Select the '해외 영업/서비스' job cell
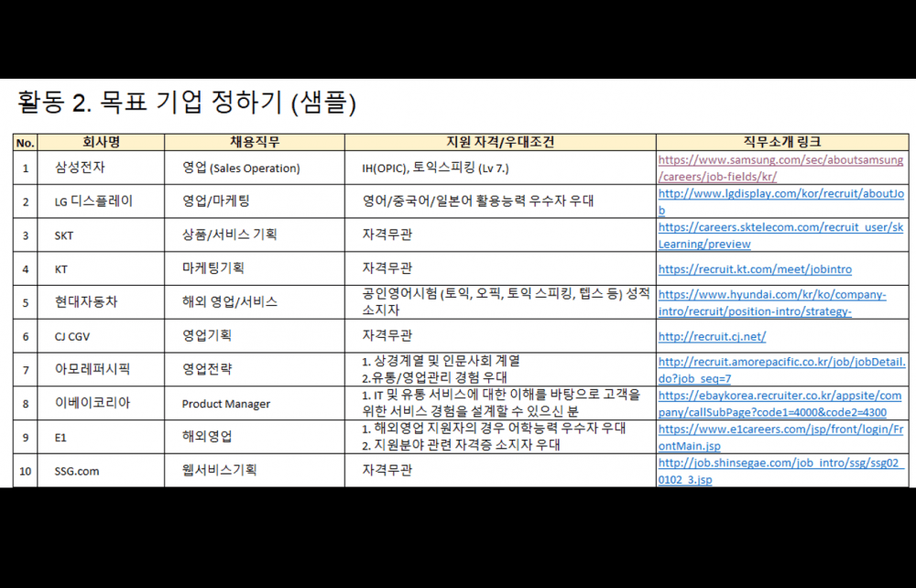916x588 pixels. 255,302
